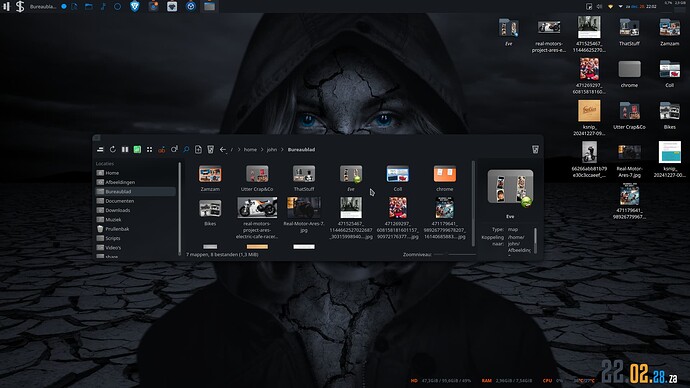This screenshot has width=690, height=388.
Task: Select the Coll folder in file manager
Action: [398, 178]
